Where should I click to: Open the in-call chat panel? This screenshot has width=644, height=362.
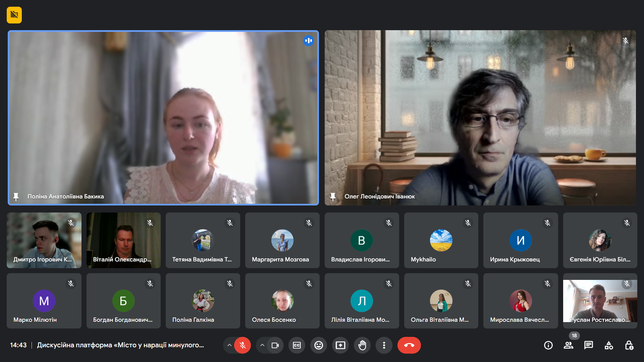(x=588, y=345)
